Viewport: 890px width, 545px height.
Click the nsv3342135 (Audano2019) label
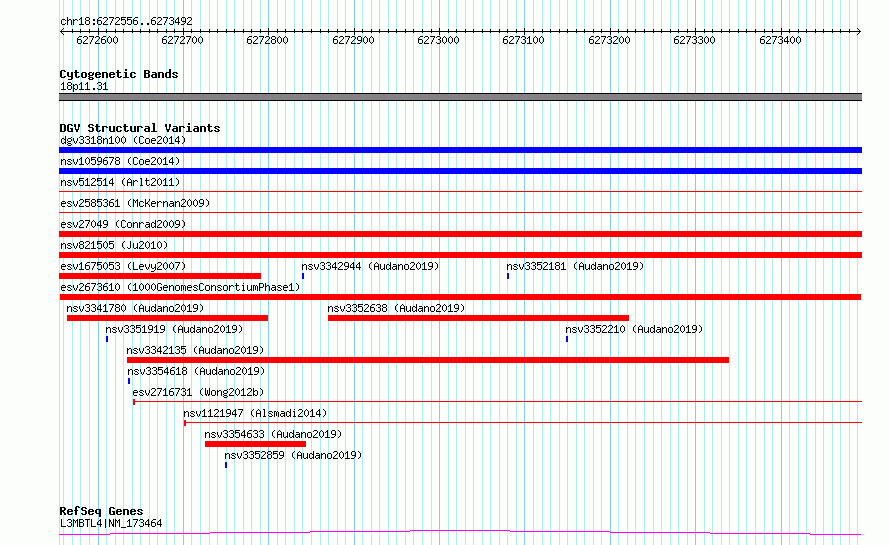tap(195, 350)
